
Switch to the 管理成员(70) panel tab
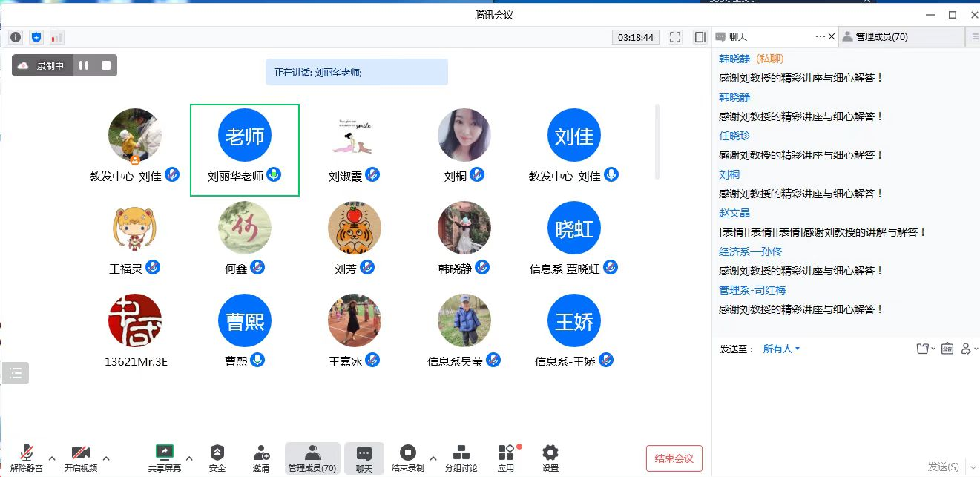[881, 37]
